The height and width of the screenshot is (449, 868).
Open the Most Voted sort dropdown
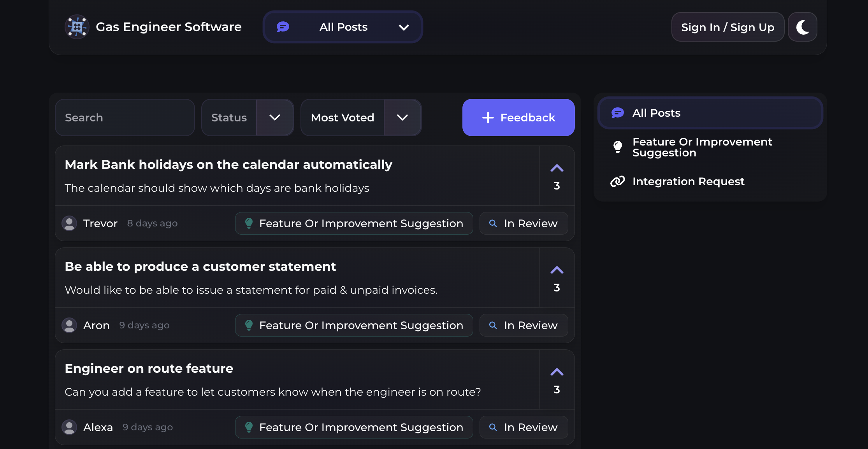(x=402, y=118)
